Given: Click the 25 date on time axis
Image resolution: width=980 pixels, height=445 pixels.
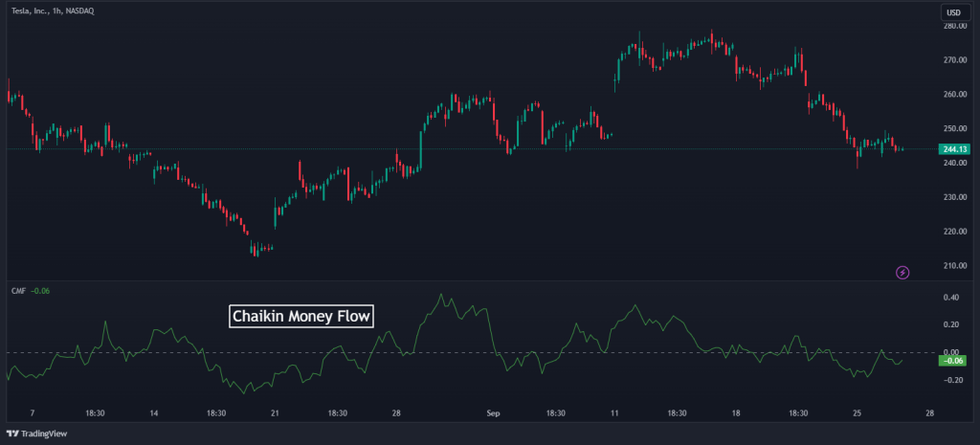Looking at the screenshot, I should pyautogui.click(x=857, y=413).
